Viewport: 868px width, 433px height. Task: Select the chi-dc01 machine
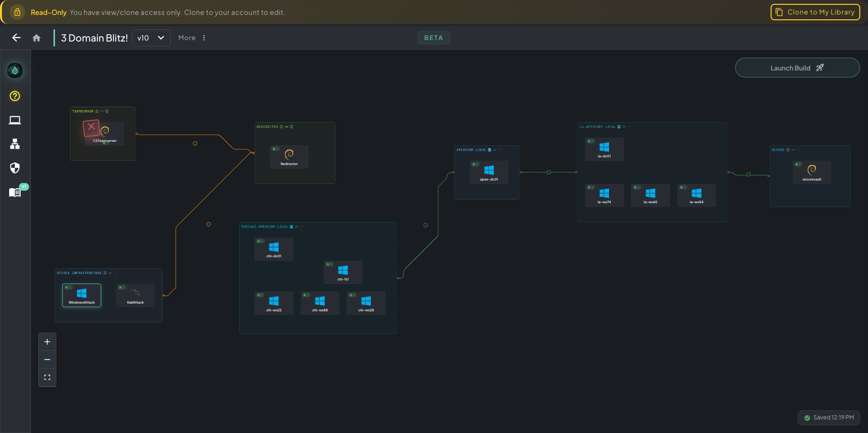click(274, 249)
